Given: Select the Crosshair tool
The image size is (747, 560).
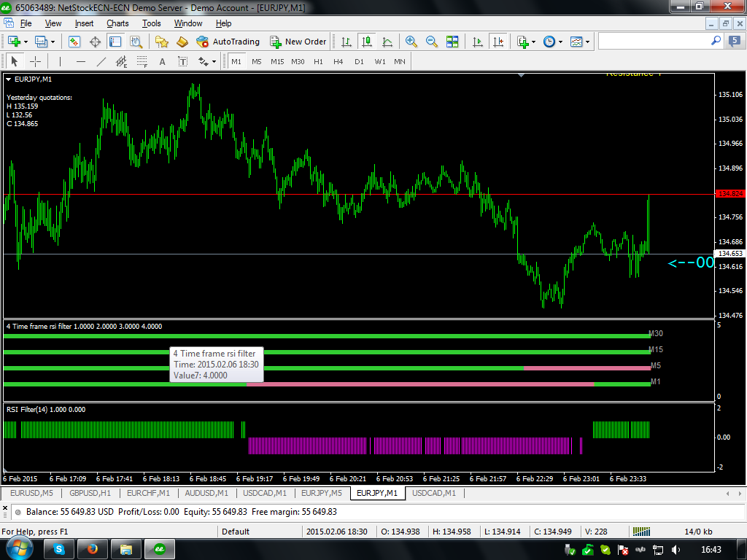Looking at the screenshot, I should [x=35, y=62].
